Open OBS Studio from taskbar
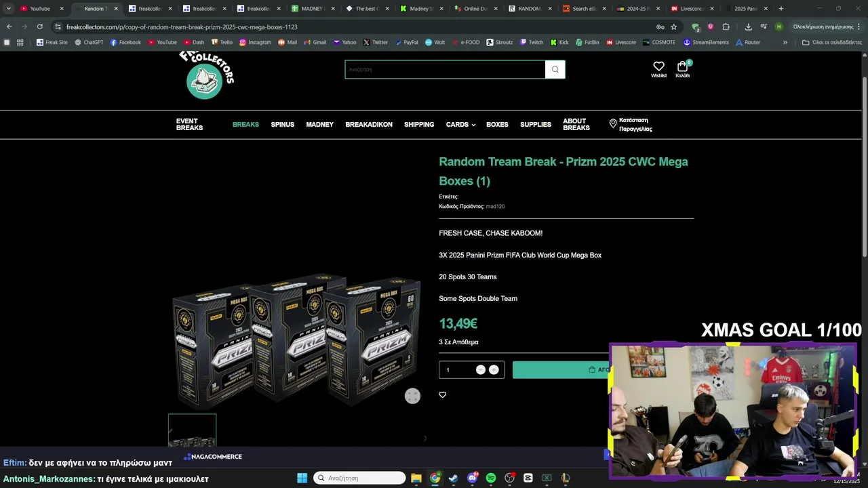 (509, 478)
